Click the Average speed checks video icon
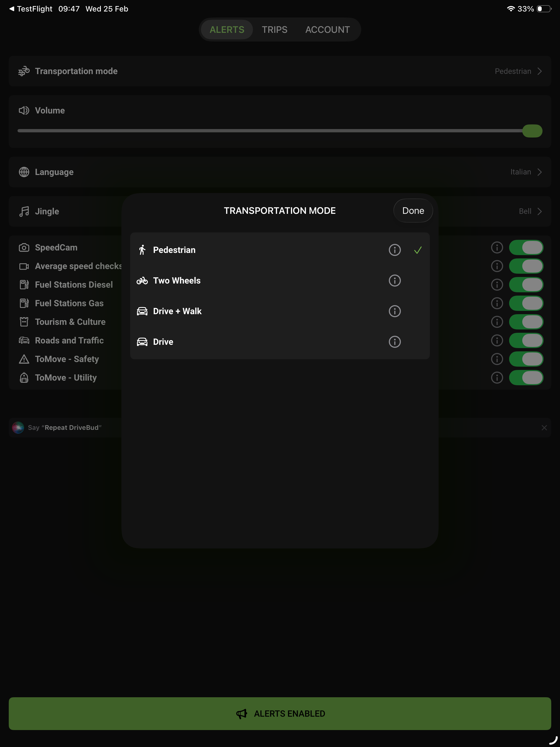This screenshot has height=747, width=560. (24, 266)
